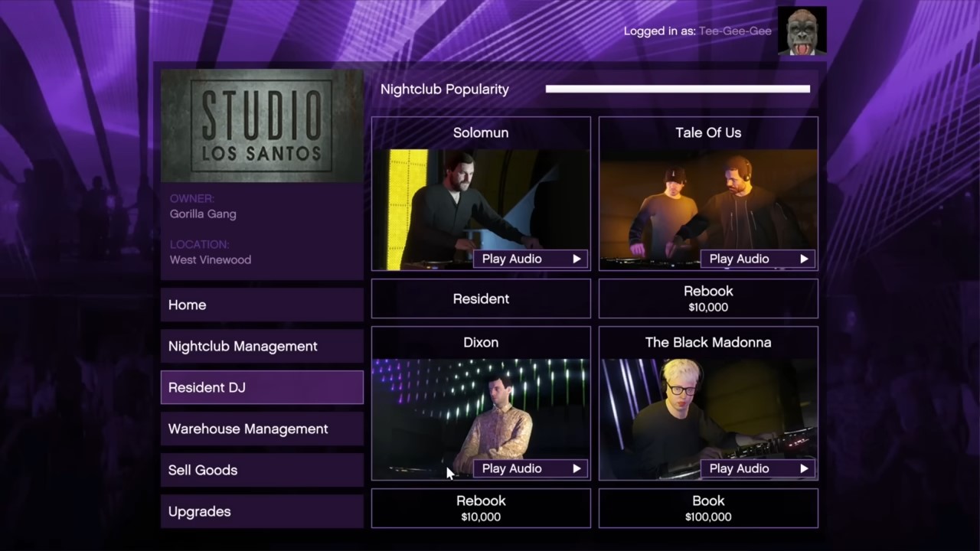Open Warehouse Management section
This screenshot has width=980, height=551.
(x=262, y=429)
